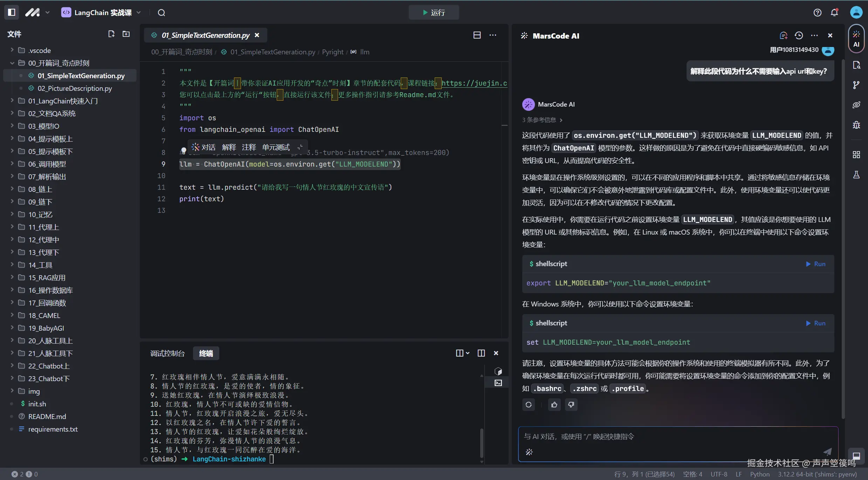The image size is (868, 480).
Task: Select the 终端 tab
Action: coord(206,353)
